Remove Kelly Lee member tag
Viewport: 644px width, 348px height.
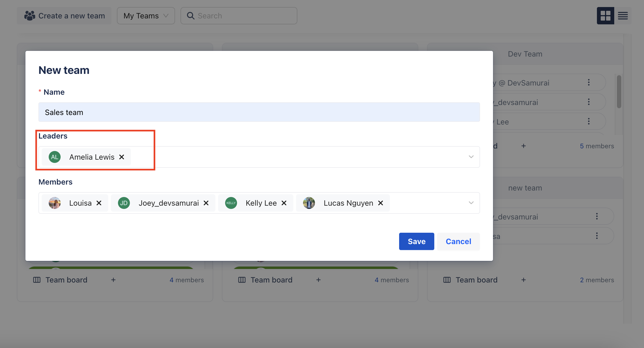pyautogui.click(x=284, y=203)
